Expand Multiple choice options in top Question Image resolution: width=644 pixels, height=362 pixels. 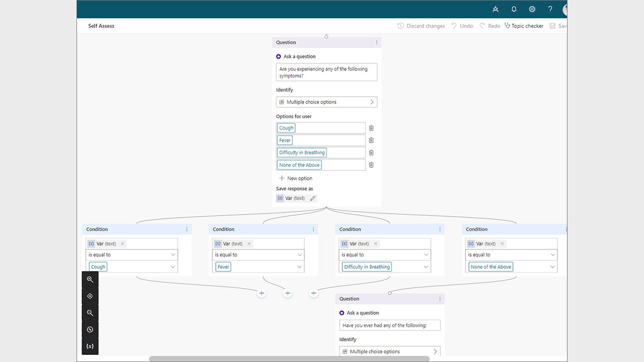[x=327, y=102]
